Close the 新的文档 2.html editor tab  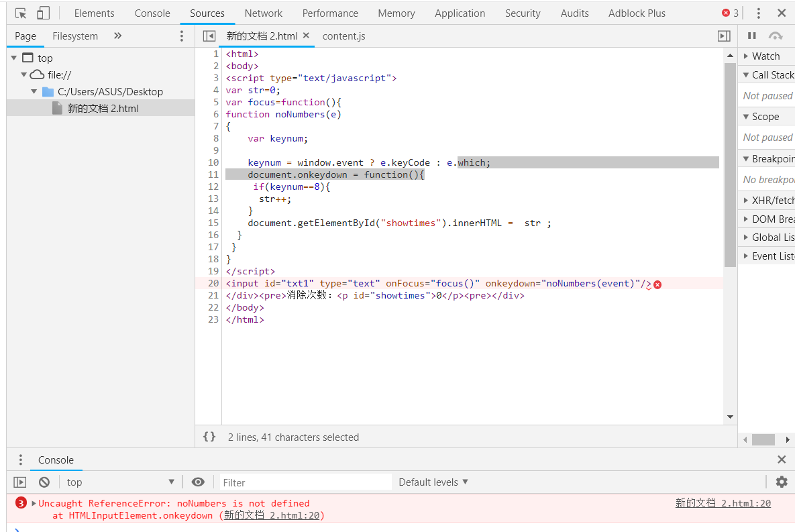(306, 36)
